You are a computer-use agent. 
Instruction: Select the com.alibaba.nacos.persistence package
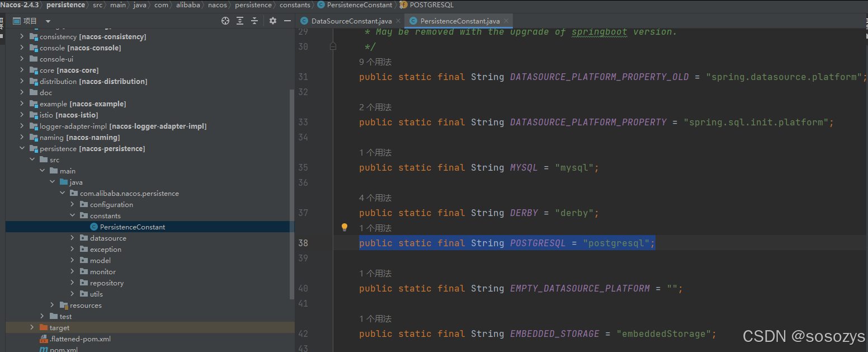point(129,193)
